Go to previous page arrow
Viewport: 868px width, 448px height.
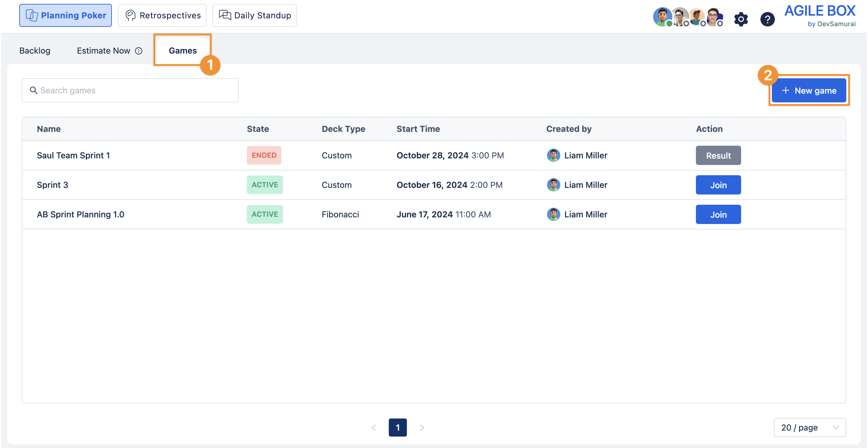(374, 427)
